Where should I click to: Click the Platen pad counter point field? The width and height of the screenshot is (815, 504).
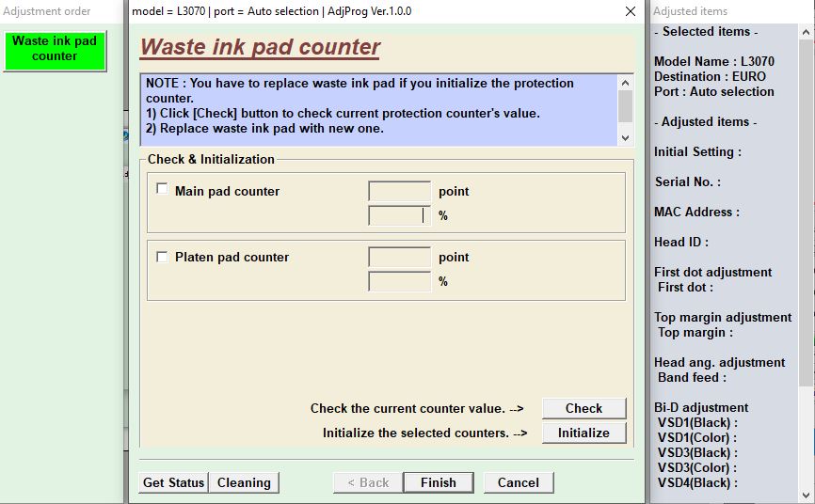coord(399,257)
